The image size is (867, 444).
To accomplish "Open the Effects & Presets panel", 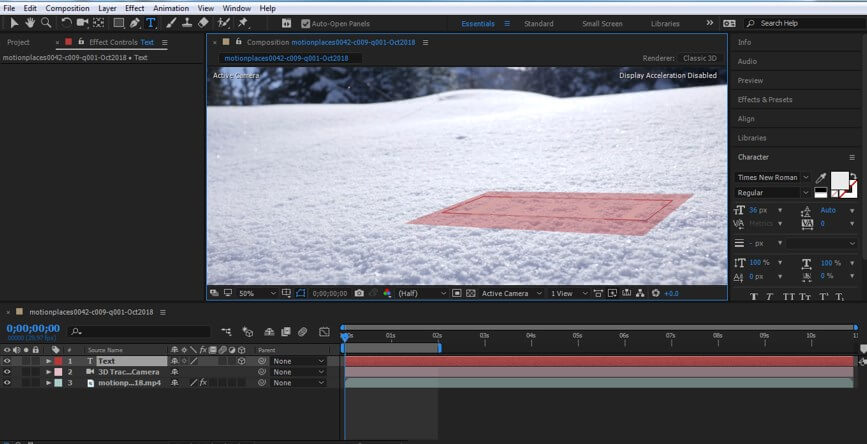I will [x=765, y=99].
